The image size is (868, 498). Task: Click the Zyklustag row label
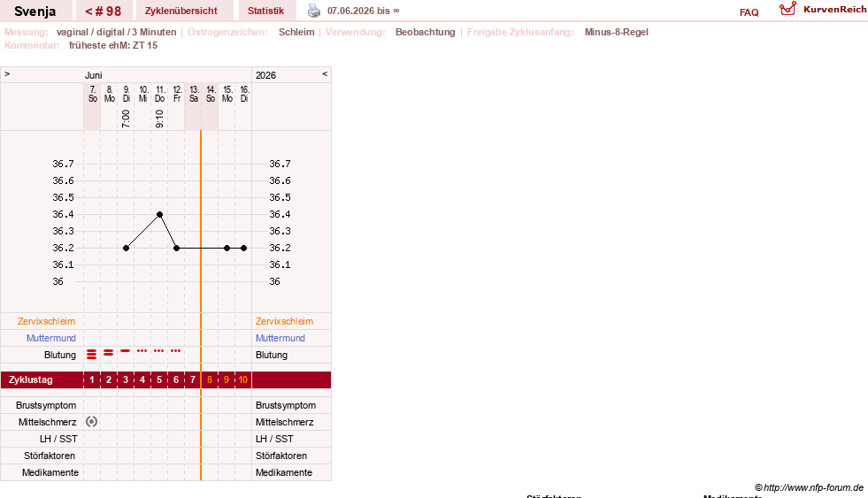pos(30,379)
